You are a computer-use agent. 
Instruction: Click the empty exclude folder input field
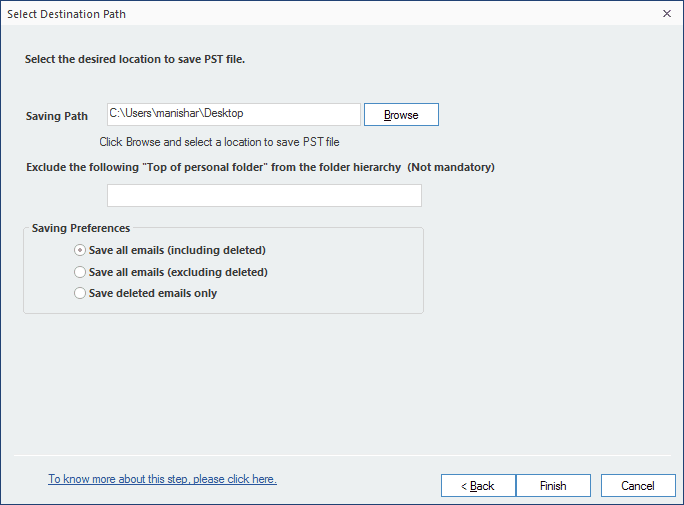[264, 195]
